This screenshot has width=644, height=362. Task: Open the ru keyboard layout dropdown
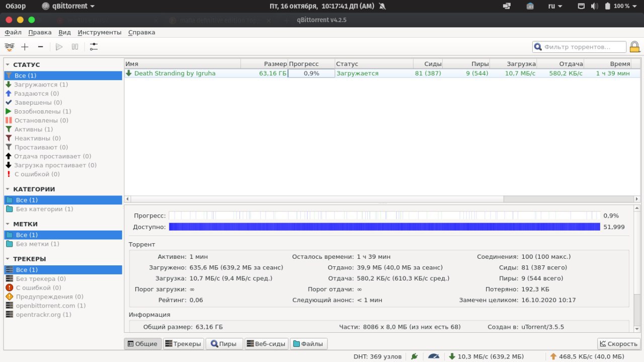[x=555, y=6]
